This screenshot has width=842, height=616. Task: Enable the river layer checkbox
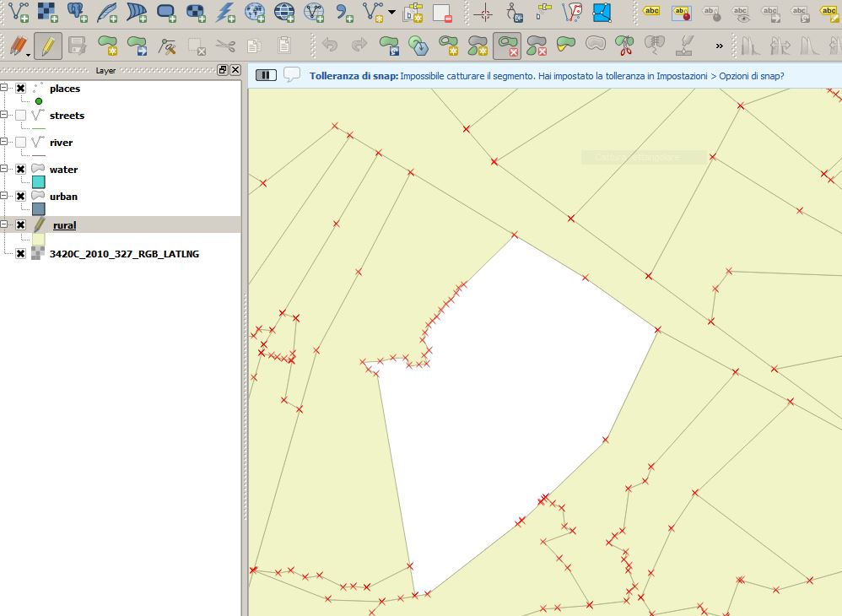click(21, 142)
